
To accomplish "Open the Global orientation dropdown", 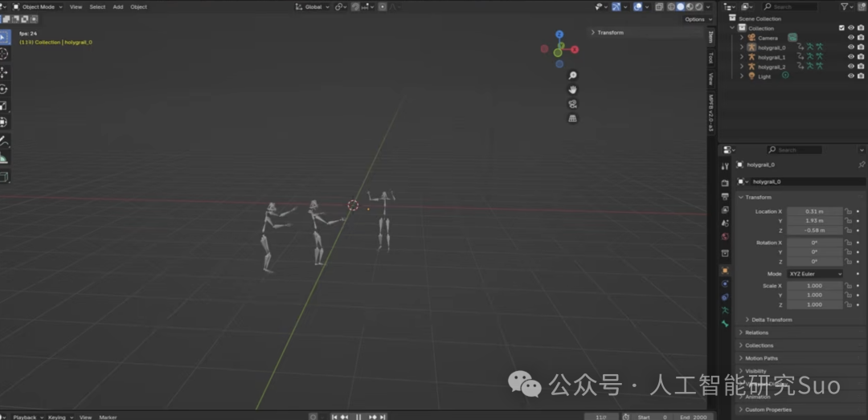I will [x=313, y=6].
